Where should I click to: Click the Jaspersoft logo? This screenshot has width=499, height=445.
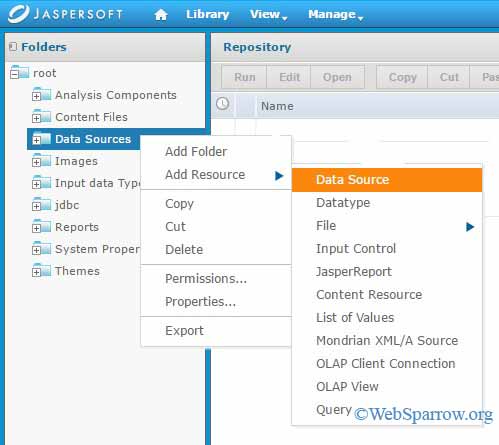[66, 14]
